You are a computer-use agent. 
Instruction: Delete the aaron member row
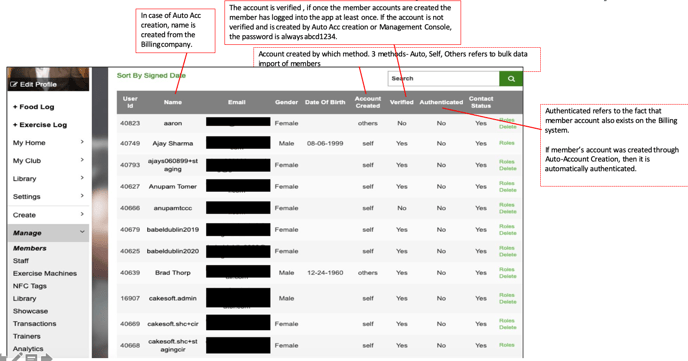(508, 127)
